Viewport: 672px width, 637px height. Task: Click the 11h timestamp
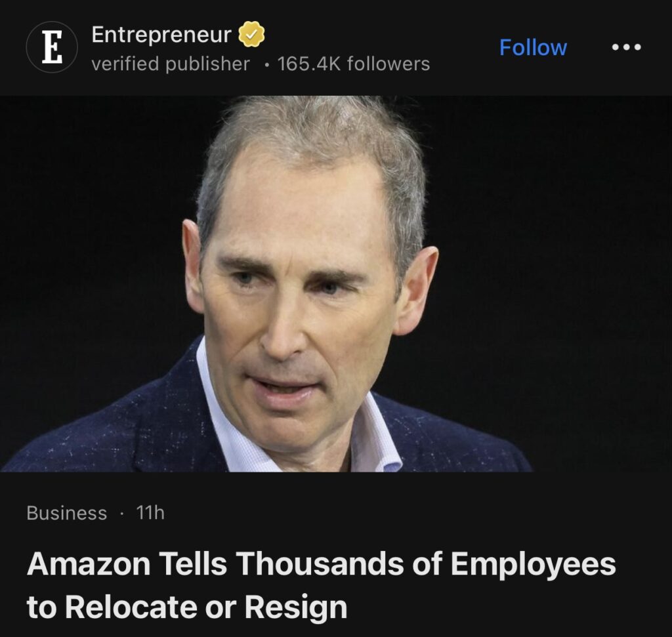click(150, 513)
